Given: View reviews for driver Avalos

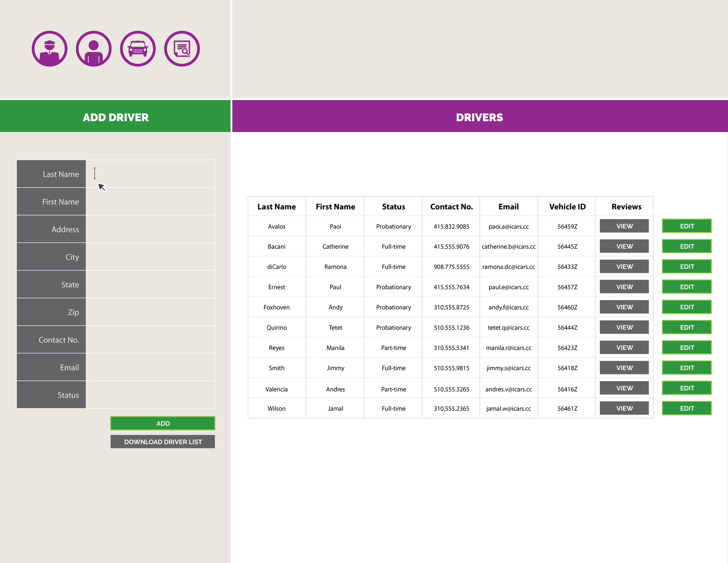Looking at the screenshot, I should [x=624, y=226].
